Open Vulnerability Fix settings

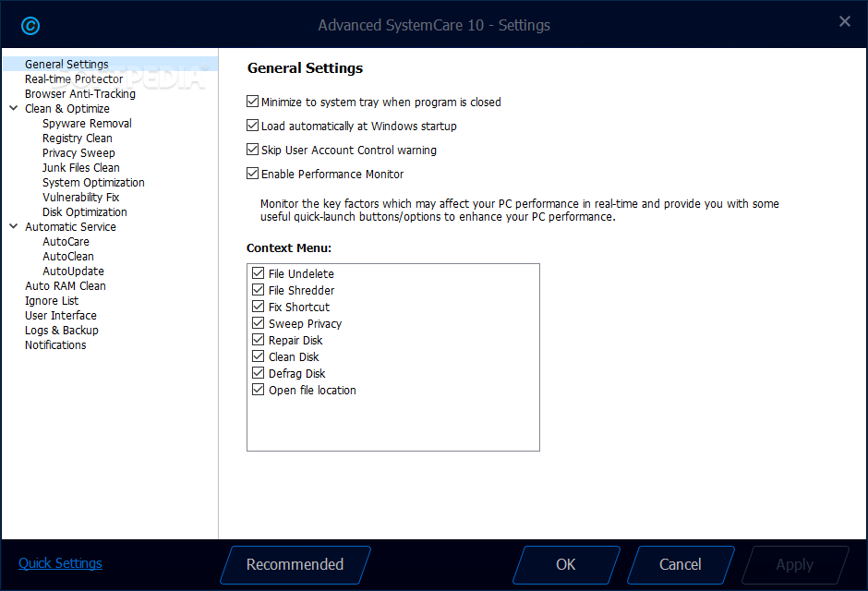click(81, 197)
